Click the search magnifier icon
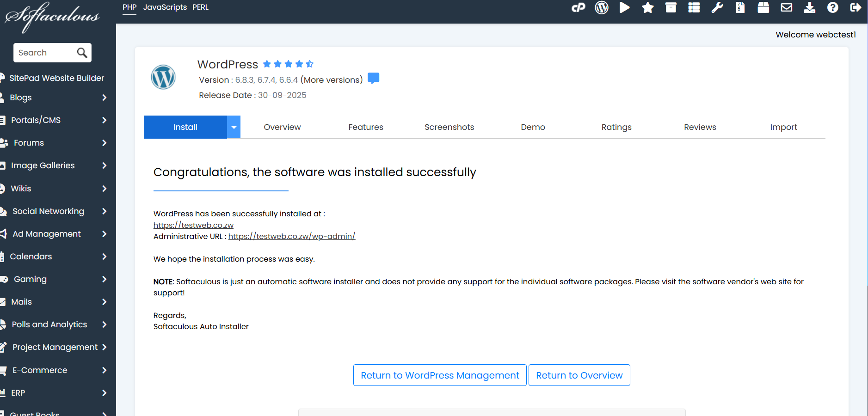 point(82,53)
